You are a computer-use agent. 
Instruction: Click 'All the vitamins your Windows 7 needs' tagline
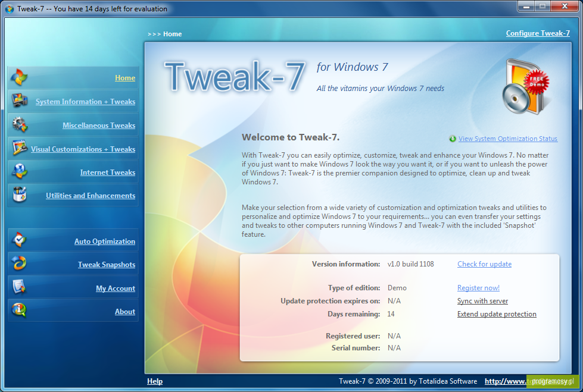coord(381,89)
